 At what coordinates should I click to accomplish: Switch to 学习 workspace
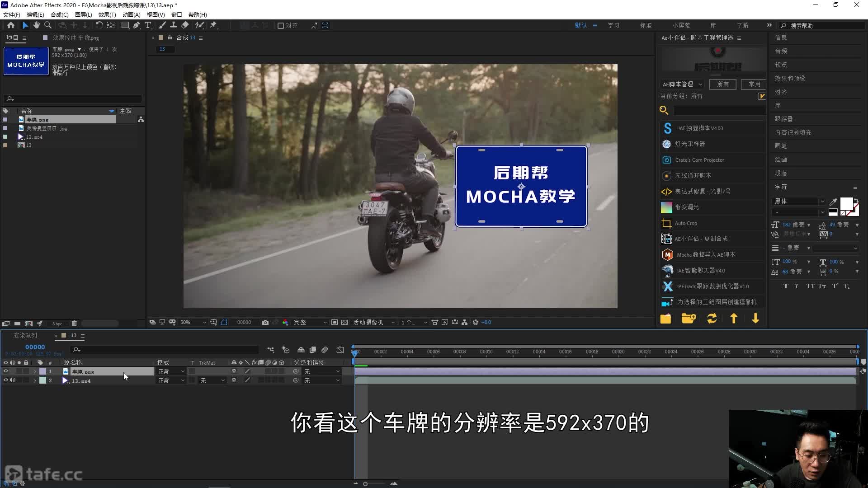pyautogui.click(x=613, y=26)
